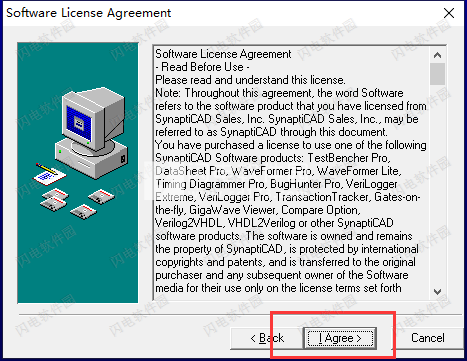Click the license scrollbar up arrow

(437, 55)
